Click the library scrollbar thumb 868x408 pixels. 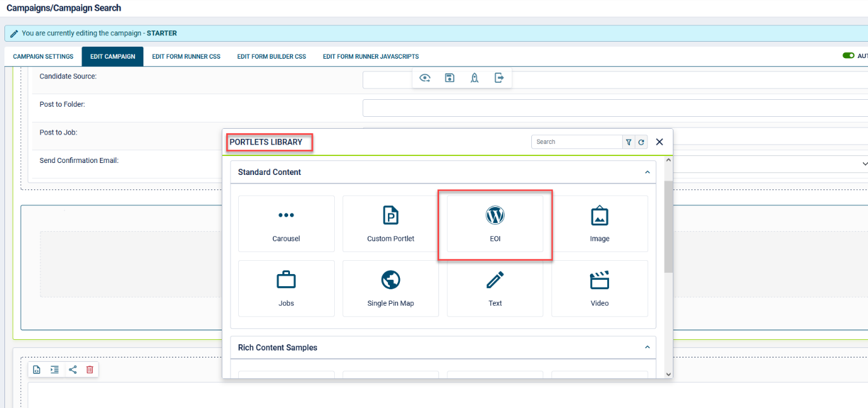(x=668, y=227)
